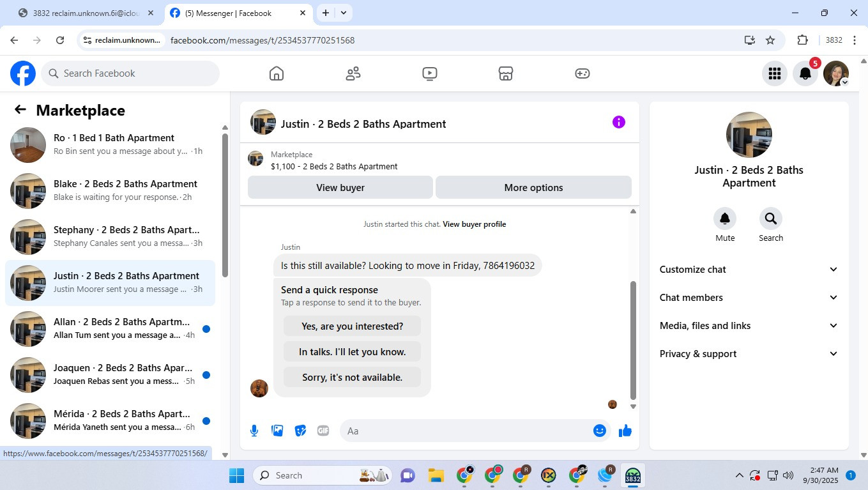868x490 pixels.
Task: Open Mérida 2 Beds 2 Baths chat
Action: (110, 421)
